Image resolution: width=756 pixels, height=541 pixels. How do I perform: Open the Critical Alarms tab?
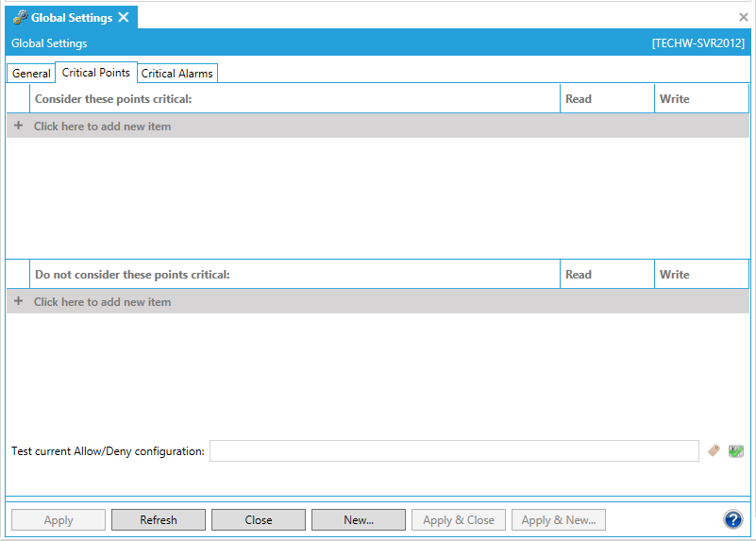point(177,74)
